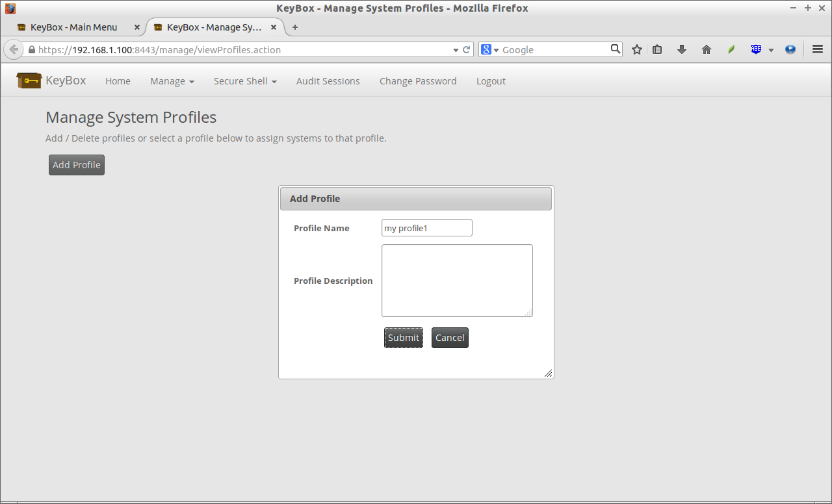Click into the Profile Description textarea

coord(457,281)
